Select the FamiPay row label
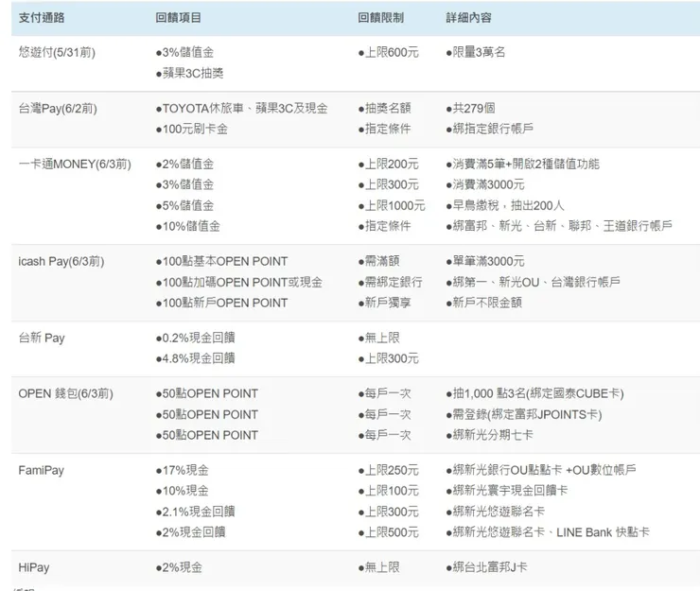This screenshot has width=700, height=591. pyautogui.click(x=41, y=471)
